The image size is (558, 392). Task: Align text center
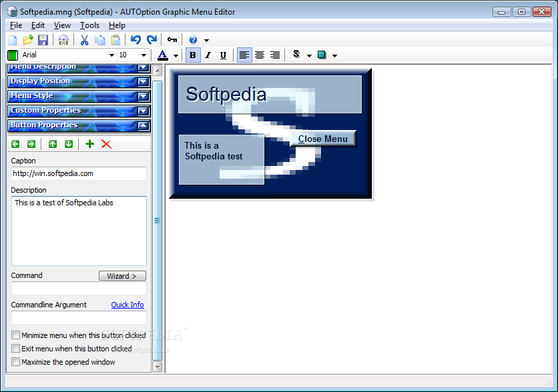point(260,55)
